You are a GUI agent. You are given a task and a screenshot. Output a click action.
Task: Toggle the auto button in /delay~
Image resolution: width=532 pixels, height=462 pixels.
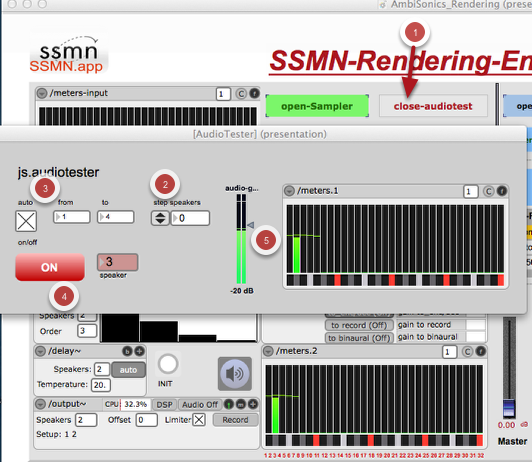tap(128, 370)
